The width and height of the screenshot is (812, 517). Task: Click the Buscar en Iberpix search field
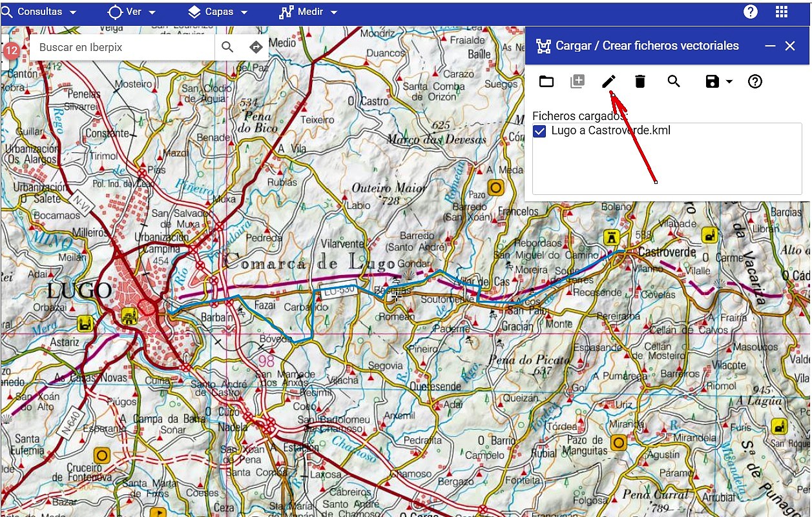[123, 47]
